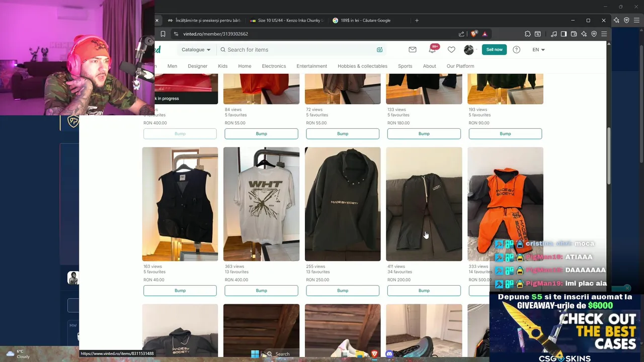The width and height of the screenshot is (644, 362).
Task: Open the weather widget showing Cloudy
Action: [x=18, y=354]
